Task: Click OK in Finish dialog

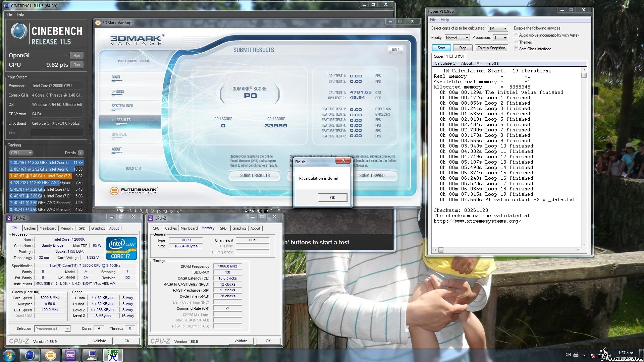Action: point(332,198)
